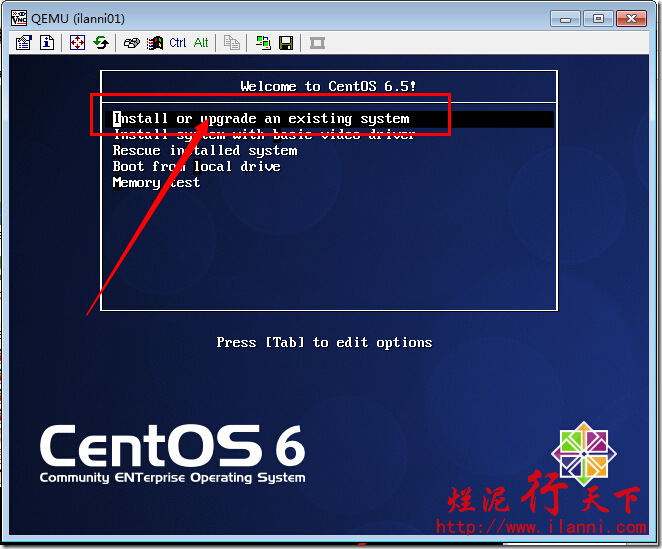The width and height of the screenshot is (662, 549).
Task: Switch to full-screen mode with arrows icon
Action: tap(77, 43)
